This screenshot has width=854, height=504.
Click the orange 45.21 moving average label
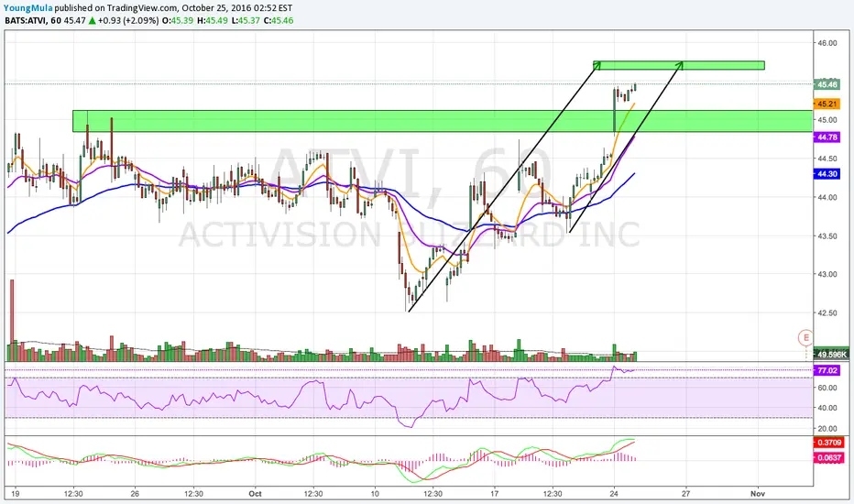point(827,104)
